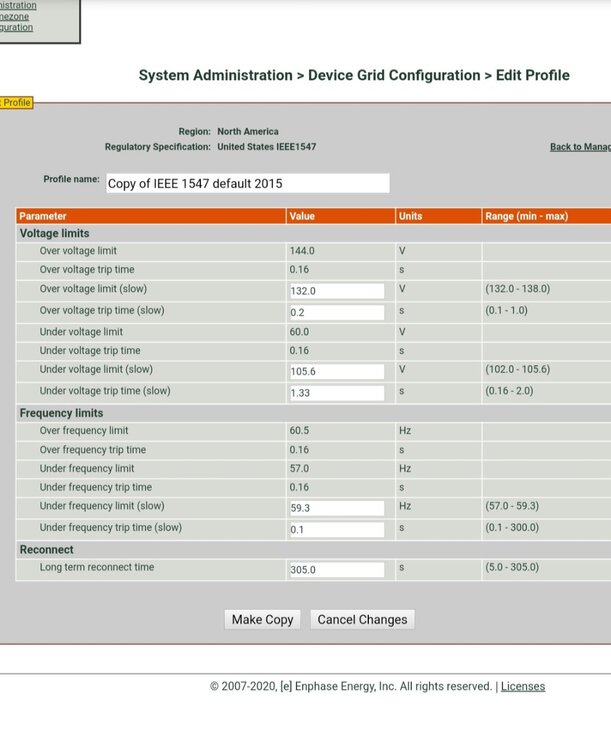The width and height of the screenshot is (611, 750).
Task: Click the Profile name text field
Action: pyautogui.click(x=247, y=183)
